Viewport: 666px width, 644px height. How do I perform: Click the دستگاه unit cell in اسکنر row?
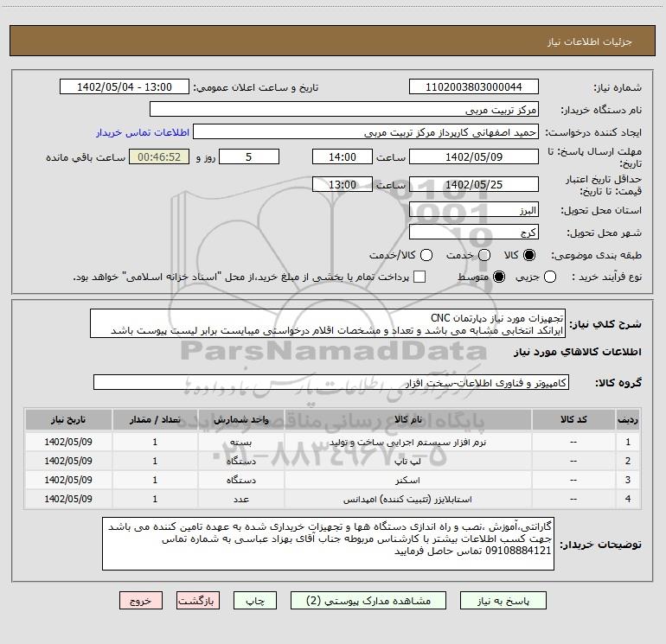240,480
